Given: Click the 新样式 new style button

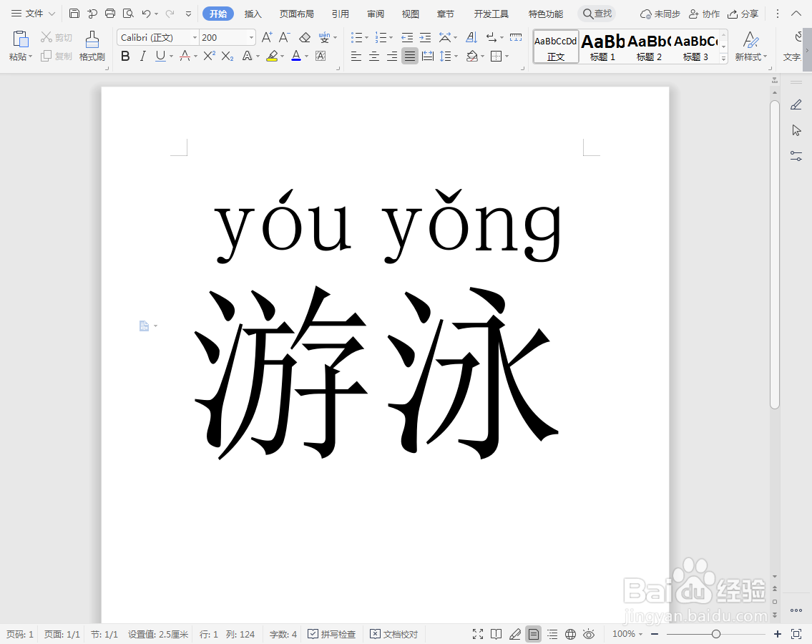Looking at the screenshot, I should (750, 47).
